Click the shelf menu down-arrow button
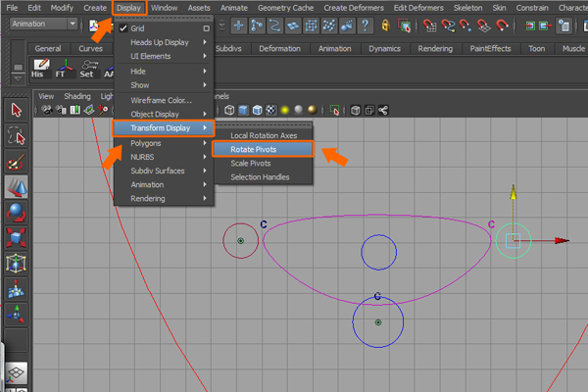Screen dimensions: 588x392 pos(18,79)
